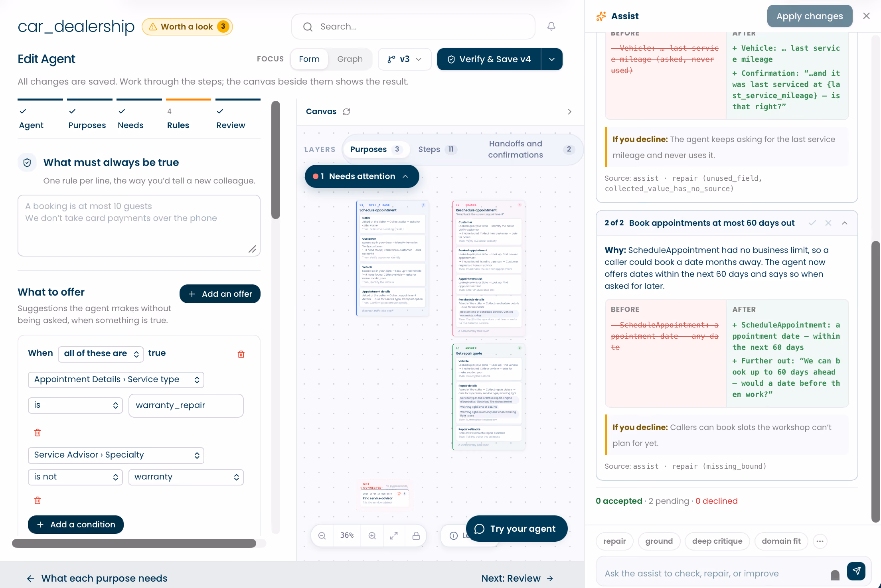The height and width of the screenshot is (588, 881).
Task: Open the Verify & Save split-button arrow
Action: point(552,59)
